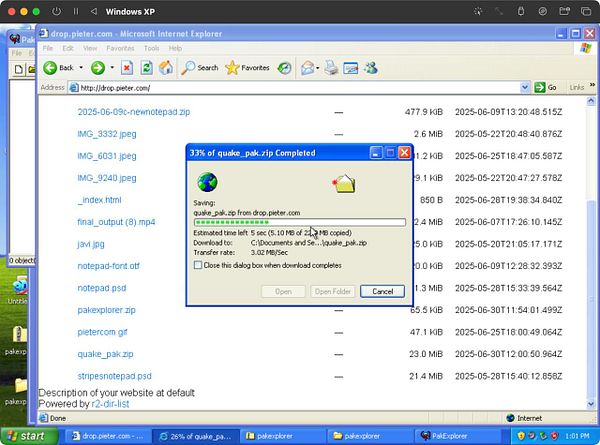This screenshot has height=445, width=600.
Task: Click the download progress bar
Action: pos(300,222)
